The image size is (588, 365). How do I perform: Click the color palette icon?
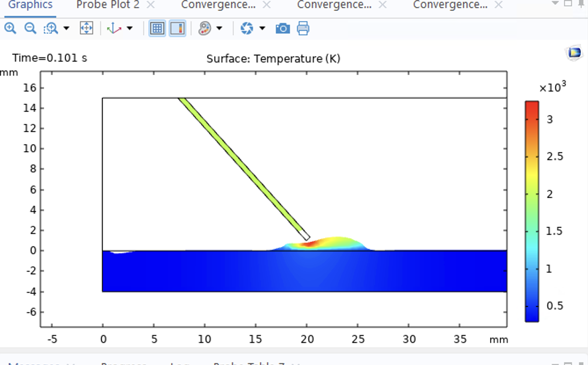pyautogui.click(x=205, y=29)
